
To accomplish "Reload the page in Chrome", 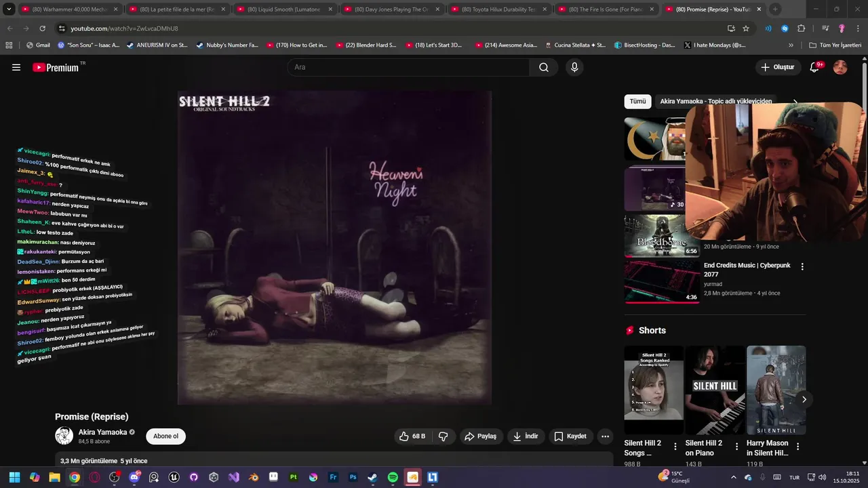I will (x=42, y=28).
